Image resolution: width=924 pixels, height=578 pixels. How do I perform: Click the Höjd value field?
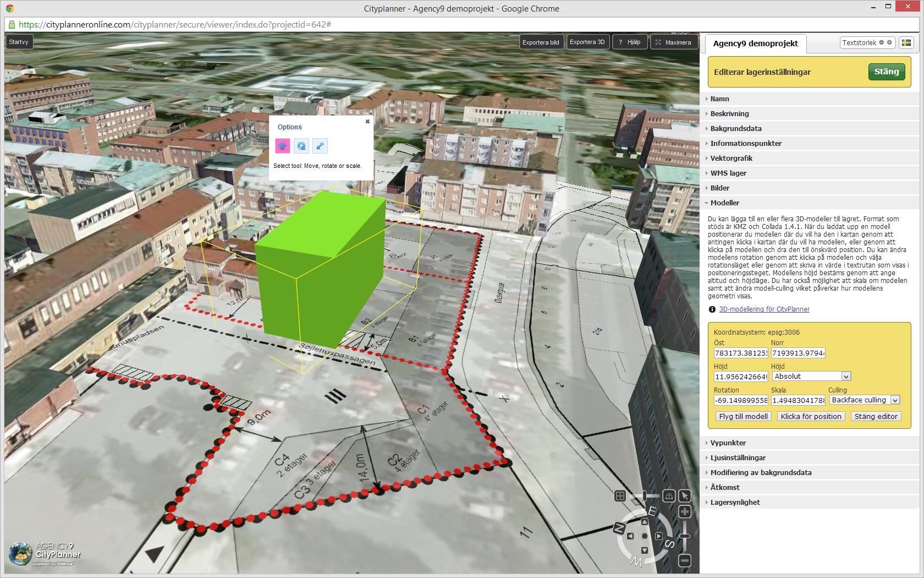pyautogui.click(x=741, y=377)
